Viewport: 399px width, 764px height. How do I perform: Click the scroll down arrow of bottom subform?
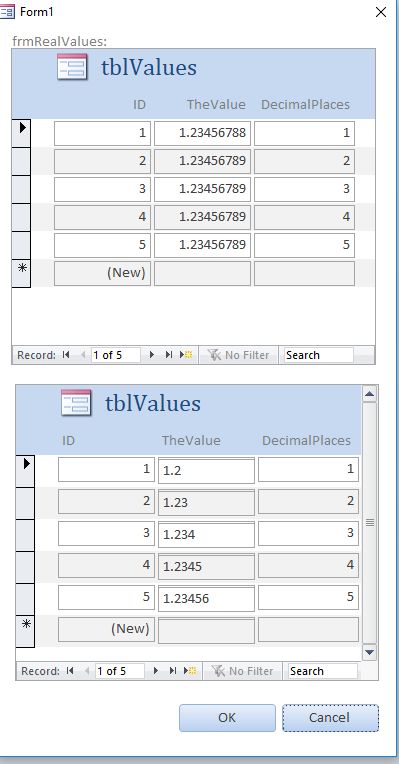coord(370,652)
